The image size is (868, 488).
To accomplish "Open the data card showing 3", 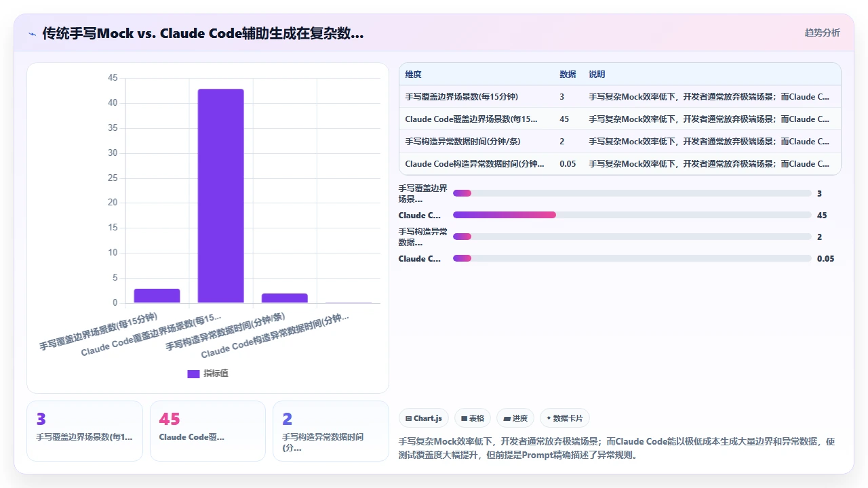I will pyautogui.click(x=85, y=431).
